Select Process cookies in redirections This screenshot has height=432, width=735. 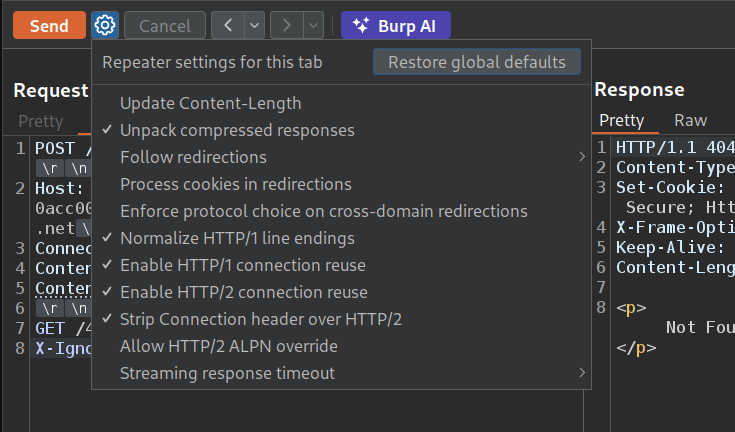click(235, 184)
